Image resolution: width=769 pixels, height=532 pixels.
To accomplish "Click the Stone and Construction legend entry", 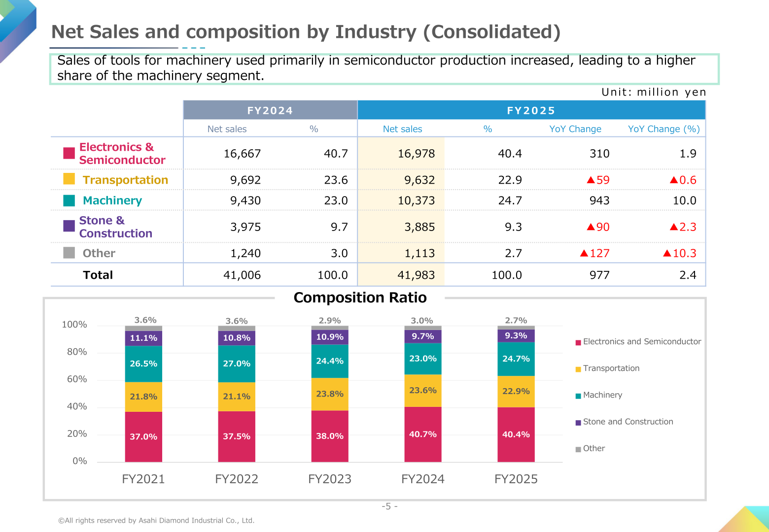I will pyautogui.click(x=624, y=422).
